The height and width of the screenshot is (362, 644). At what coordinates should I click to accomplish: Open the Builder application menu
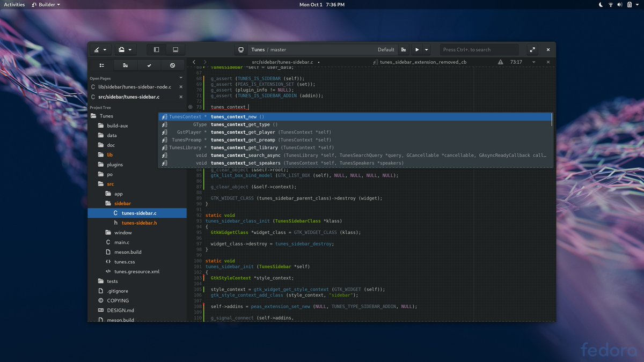tap(46, 4)
